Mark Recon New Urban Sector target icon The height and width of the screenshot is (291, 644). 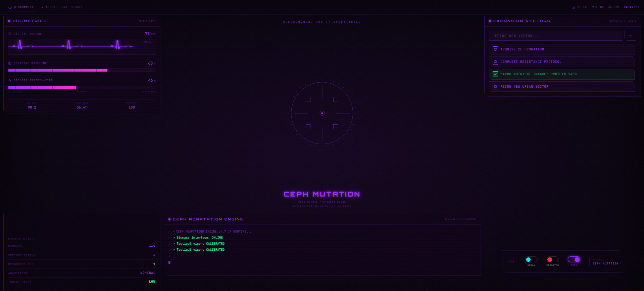point(495,87)
